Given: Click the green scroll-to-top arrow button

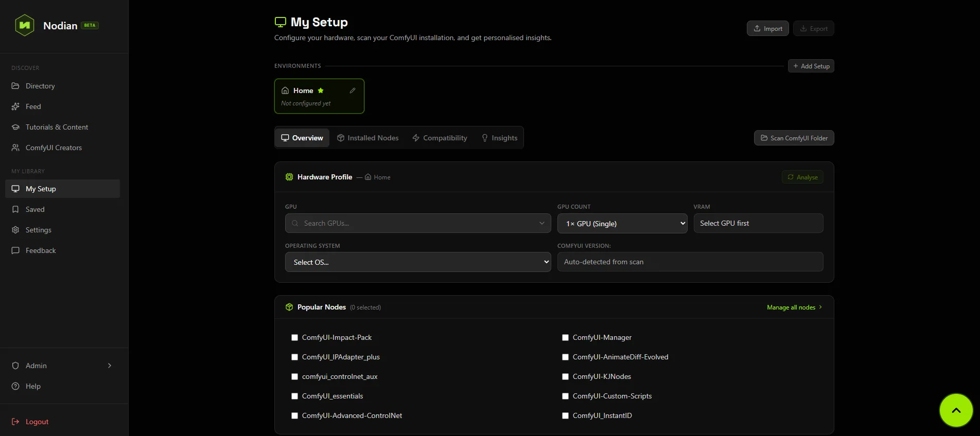Looking at the screenshot, I should point(956,410).
